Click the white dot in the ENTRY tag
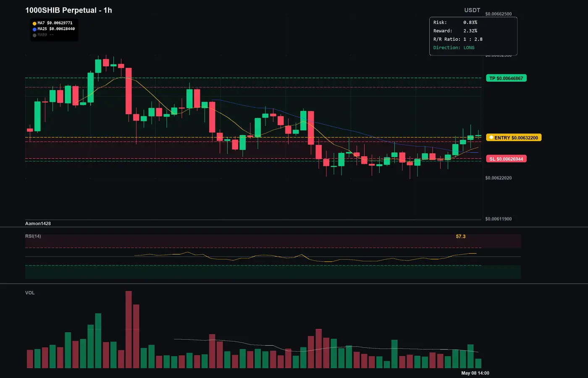 click(x=491, y=137)
